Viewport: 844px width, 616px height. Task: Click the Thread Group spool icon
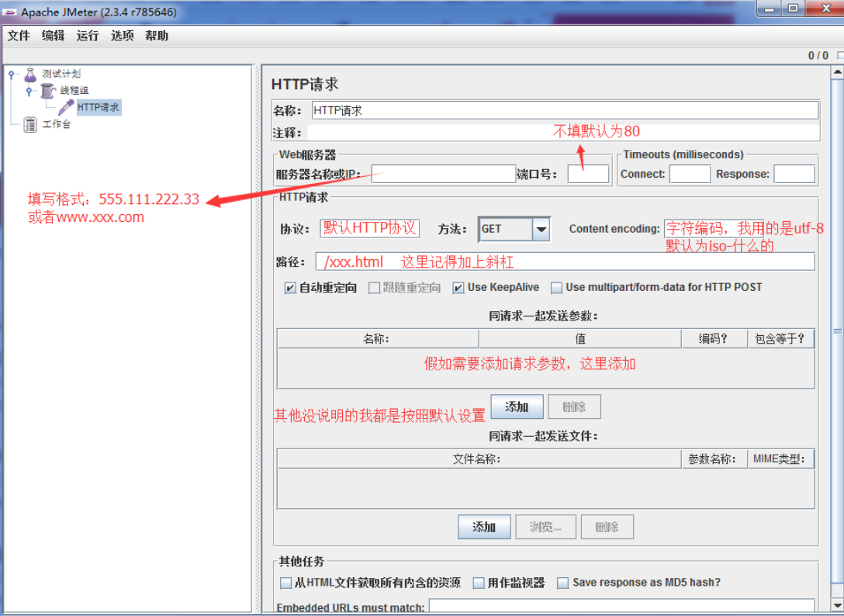(x=49, y=91)
